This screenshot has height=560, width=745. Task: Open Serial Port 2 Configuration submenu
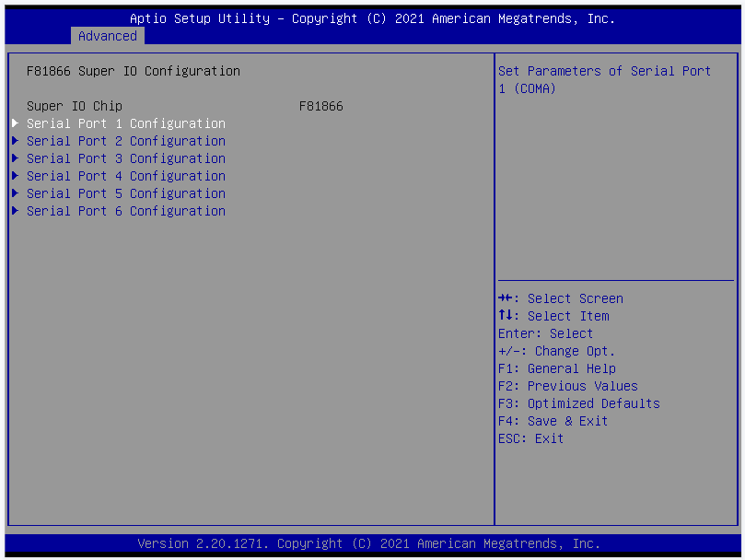coord(125,141)
